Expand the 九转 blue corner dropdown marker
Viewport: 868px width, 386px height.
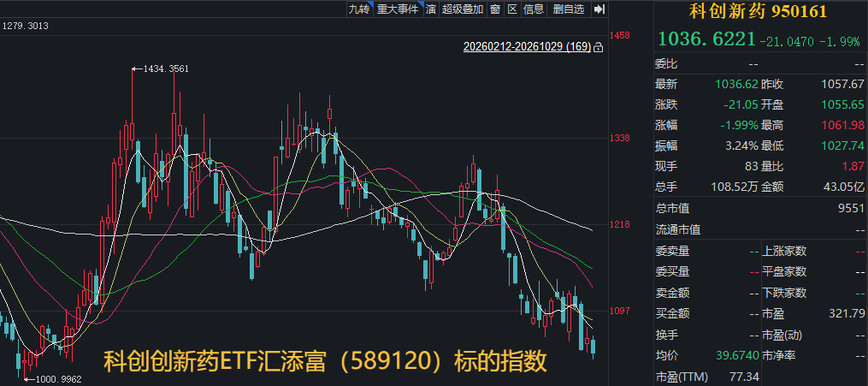(x=369, y=4)
